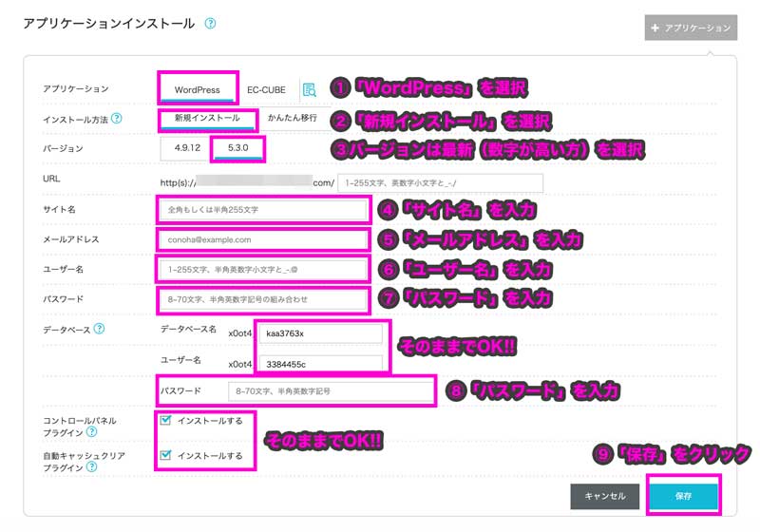
Task: Click the メールアドレス row label
Action: point(70,239)
